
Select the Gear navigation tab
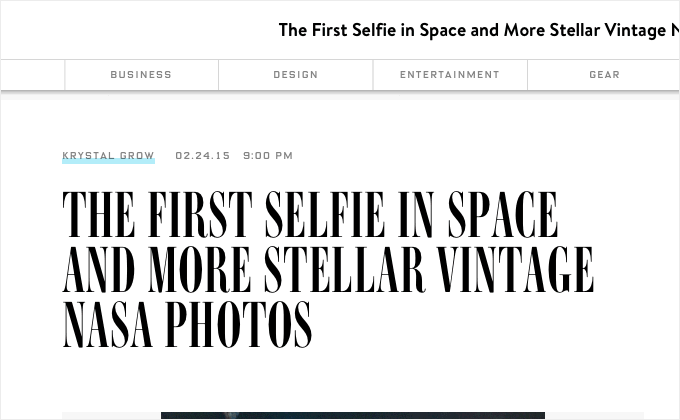(604, 75)
